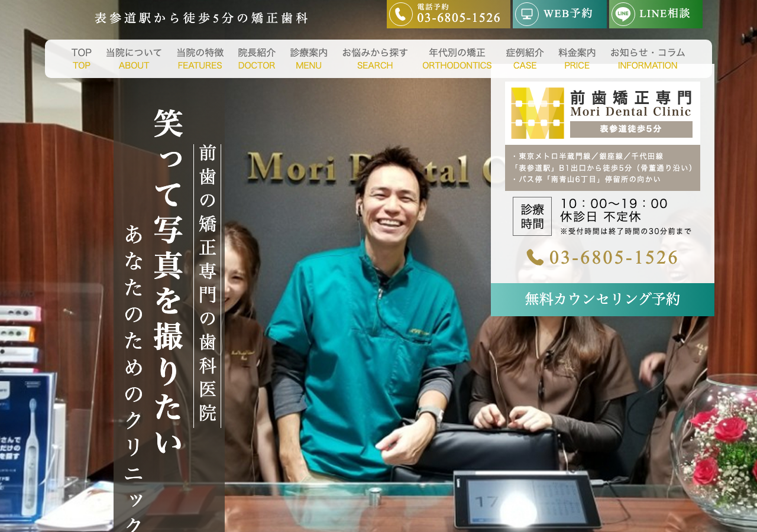
Task: Open 当院について (ABOUT) page
Action: tap(134, 59)
